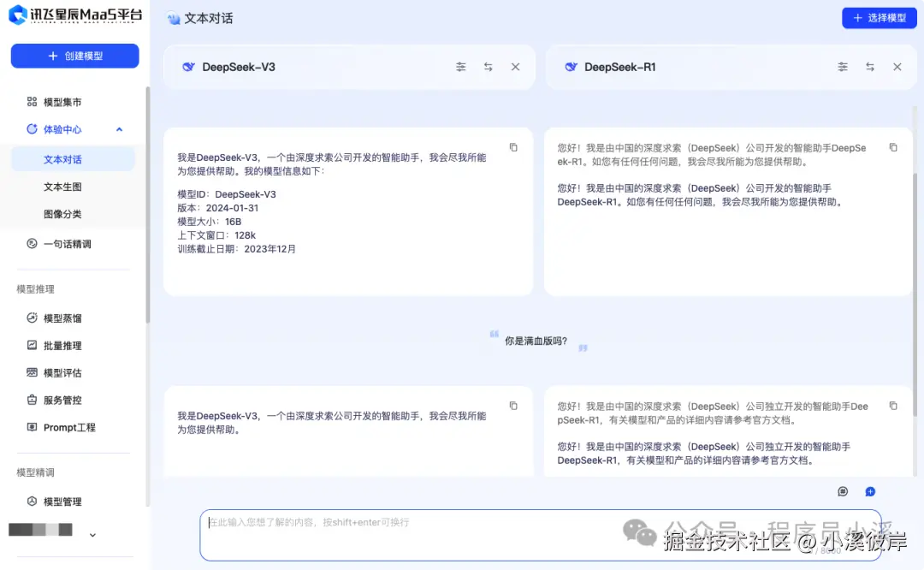Click the 选择模型 button
The height and width of the screenshot is (570, 924).
(x=879, y=18)
